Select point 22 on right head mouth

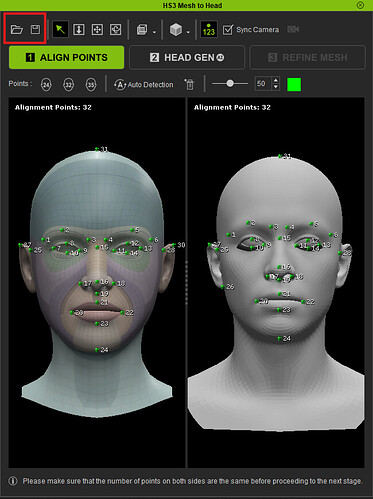(303, 302)
